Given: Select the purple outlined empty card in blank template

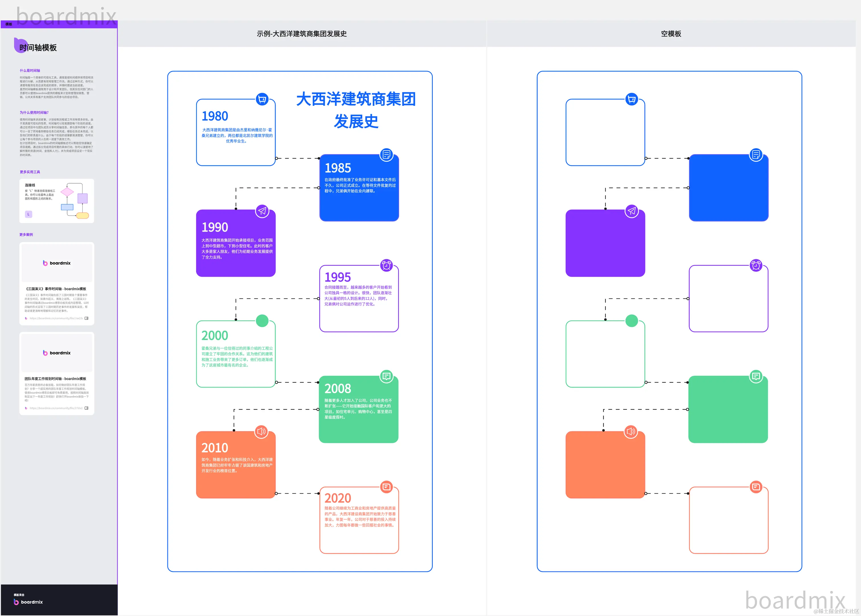Looking at the screenshot, I should tap(729, 298).
